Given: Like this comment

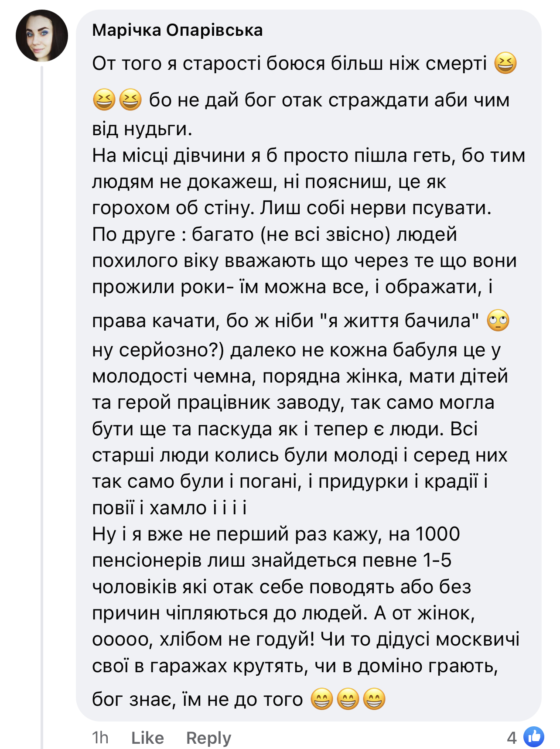Looking at the screenshot, I should point(147,738).
